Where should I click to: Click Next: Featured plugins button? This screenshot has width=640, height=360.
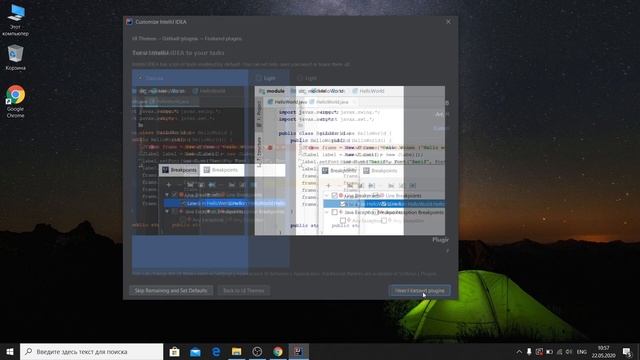[x=420, y=291]
